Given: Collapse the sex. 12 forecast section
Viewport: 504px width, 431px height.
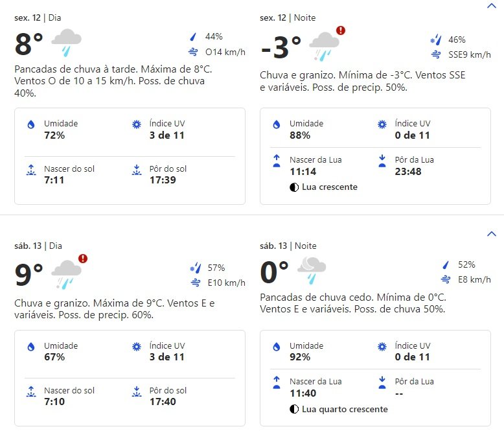Looking at the screenshot, I should pyautogui.click(x=492, y=5).
